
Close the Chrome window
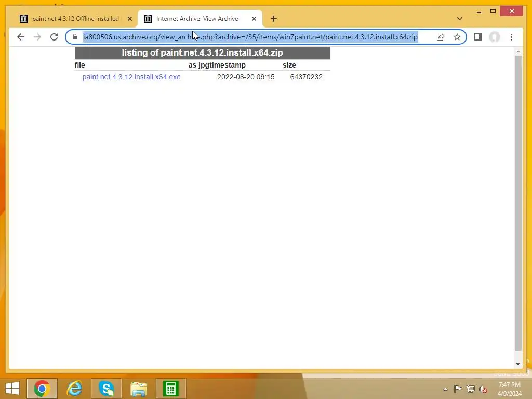pos(512,11)
